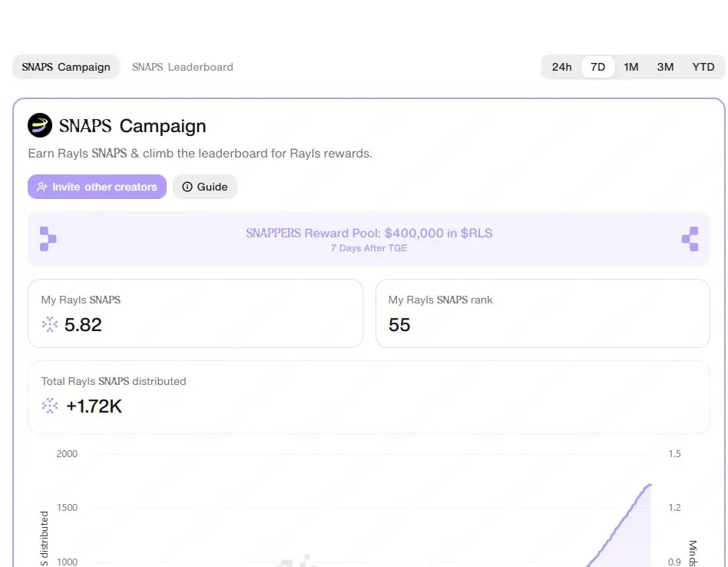Click the 'My Rayls SNAPS rank' label

pos(440,300)
